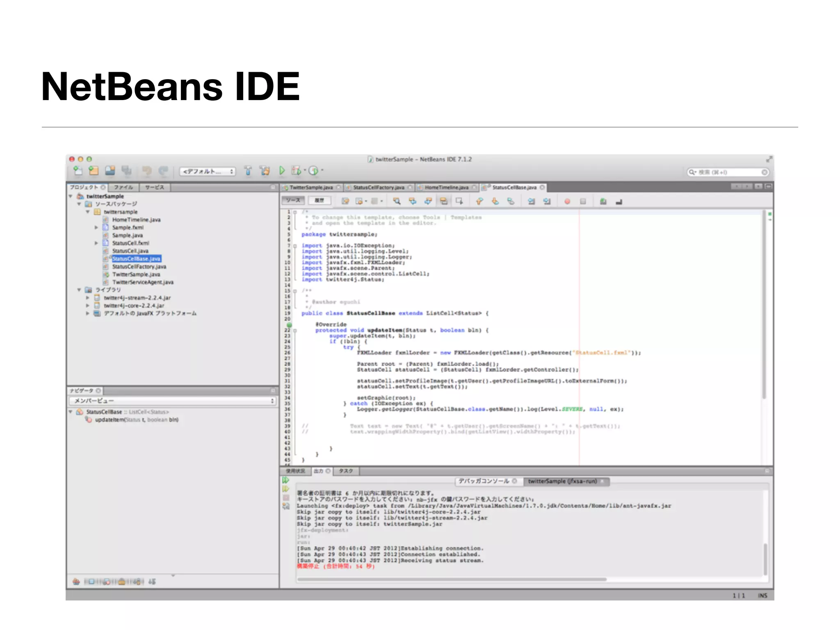Select HomeTimeline.java in project tree
840x630 pixels.
click(136, 220)
